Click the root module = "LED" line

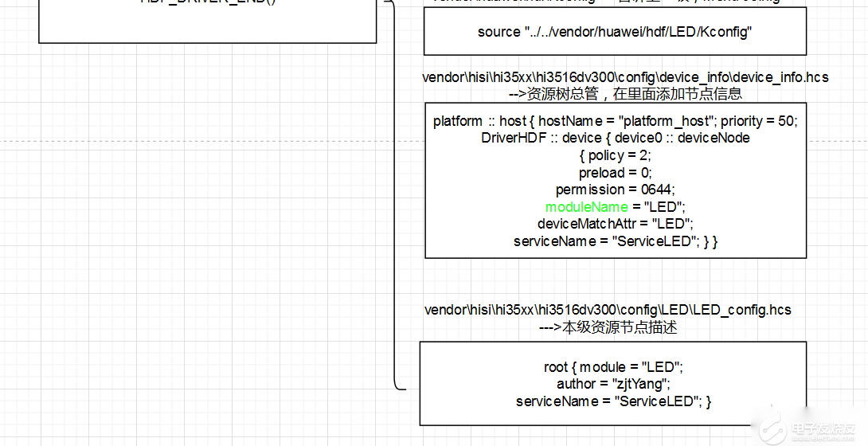613,367
